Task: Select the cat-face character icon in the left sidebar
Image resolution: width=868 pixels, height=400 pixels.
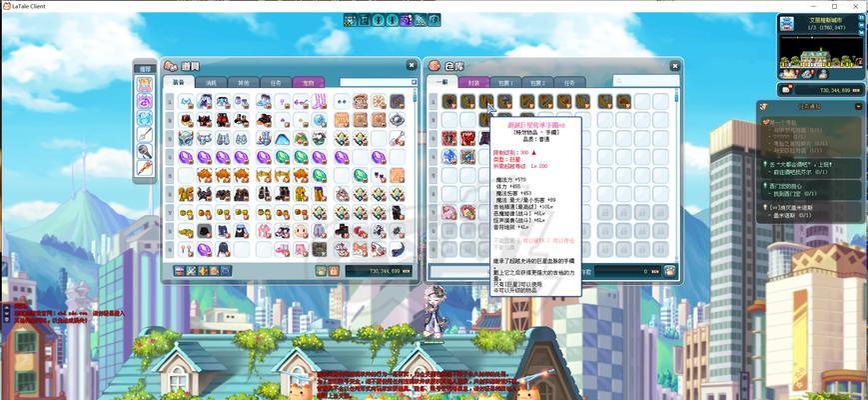Action: [x=145, y=85]
